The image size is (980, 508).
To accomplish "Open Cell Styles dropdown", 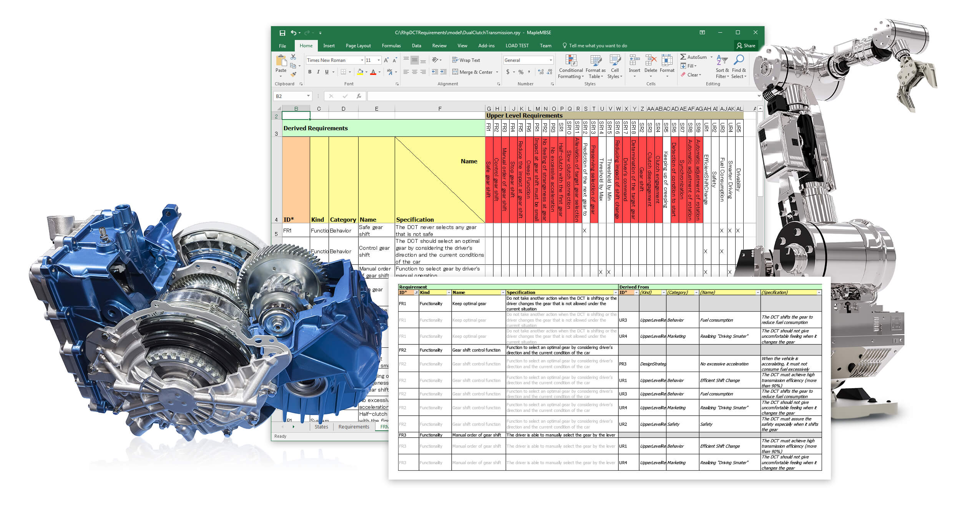I will click(x=615, y=67).
